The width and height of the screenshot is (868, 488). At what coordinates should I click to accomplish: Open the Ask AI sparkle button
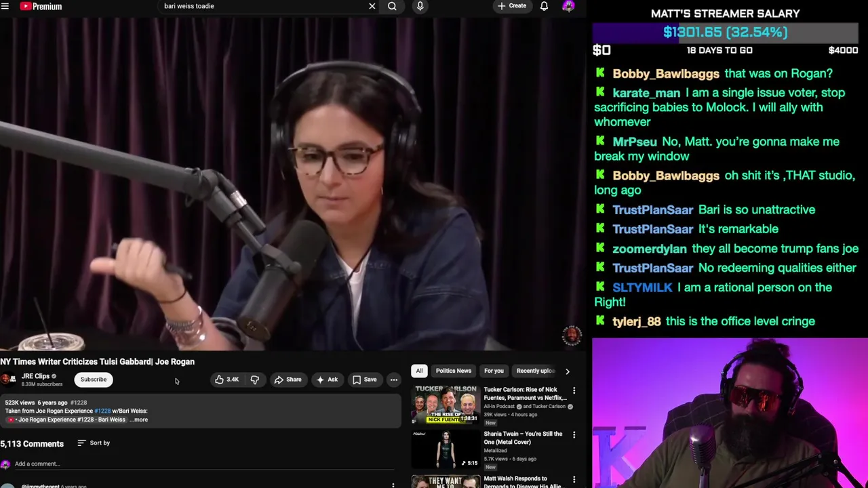[x=327, y=380]
